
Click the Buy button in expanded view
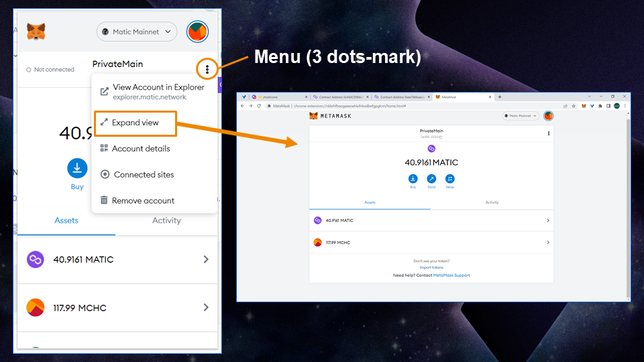pyautogui.click(x=413, y=181)
